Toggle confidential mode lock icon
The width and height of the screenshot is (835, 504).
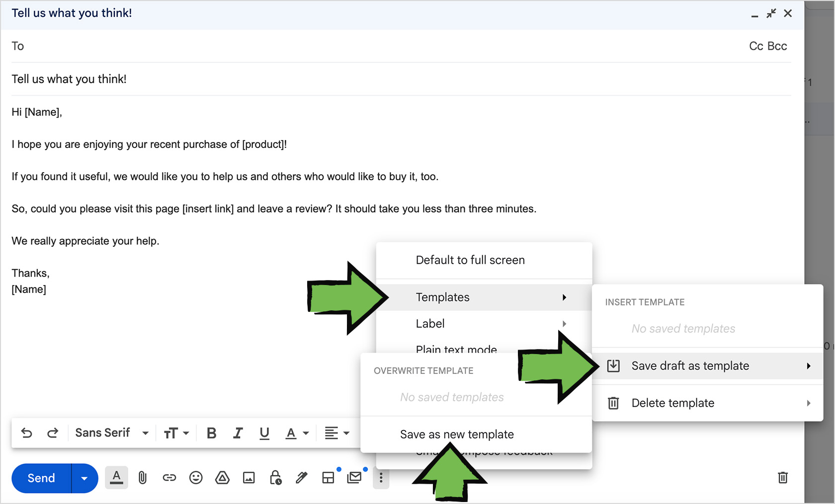pos(275,478)
